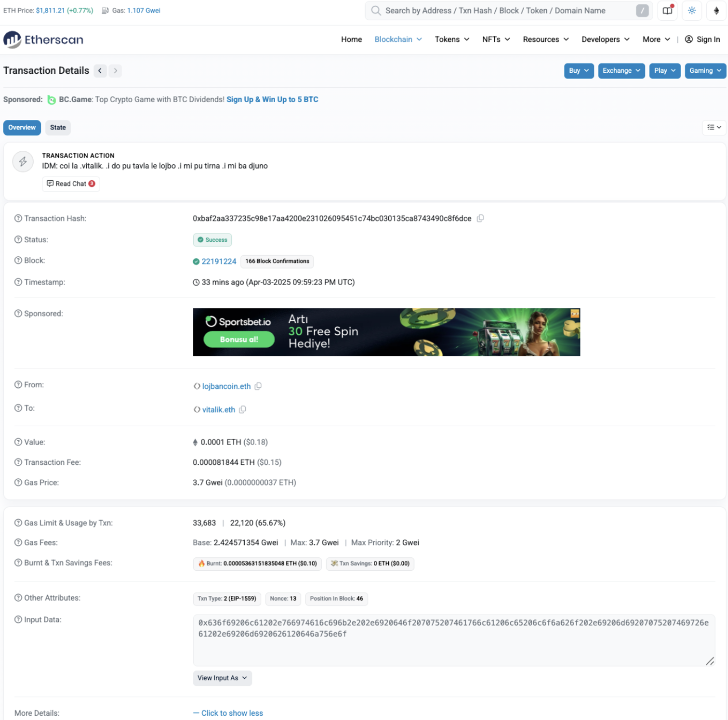Image resolution: width=728 pixels, height=720 pixels.
Task: Click help icon next to Transaction Fee
Action: point(18,462)
